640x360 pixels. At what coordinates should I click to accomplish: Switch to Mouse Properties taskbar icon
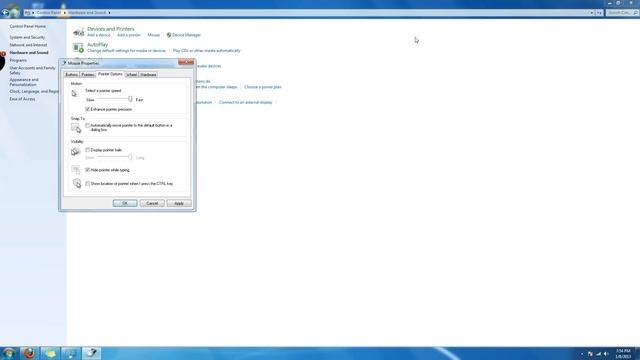91,353
